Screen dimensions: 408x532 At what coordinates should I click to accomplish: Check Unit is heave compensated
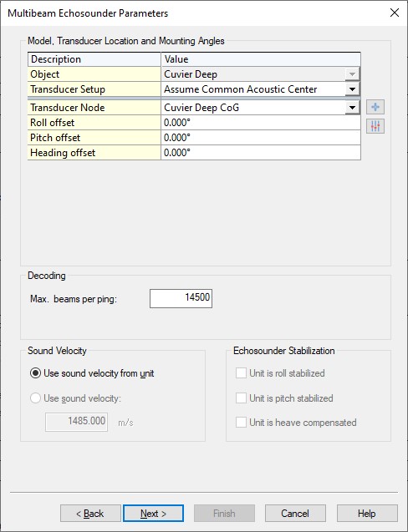pos(241,423)
